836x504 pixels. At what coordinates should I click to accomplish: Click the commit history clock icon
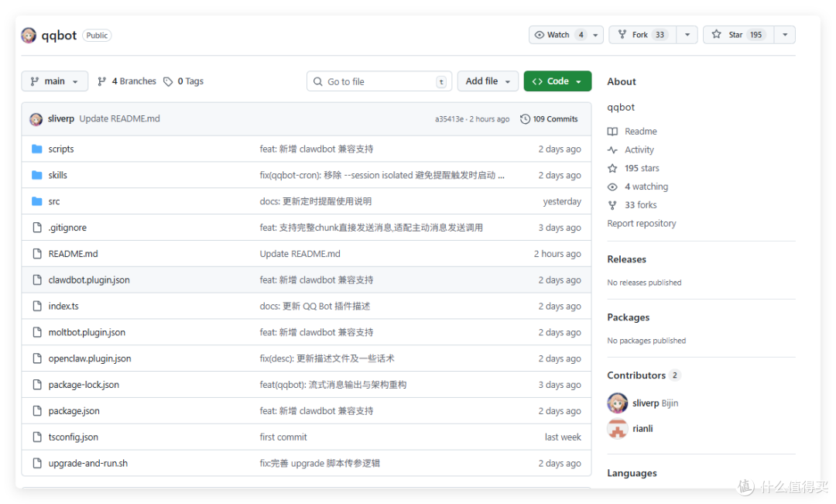[x=525, y=119]
